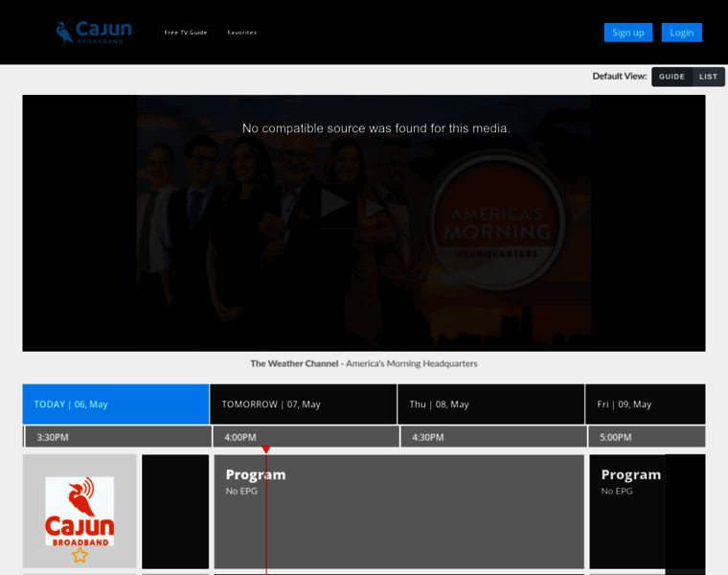Click the 5:00PM time slot header
The image size is (728, 575).
click(x=647, y=437)
